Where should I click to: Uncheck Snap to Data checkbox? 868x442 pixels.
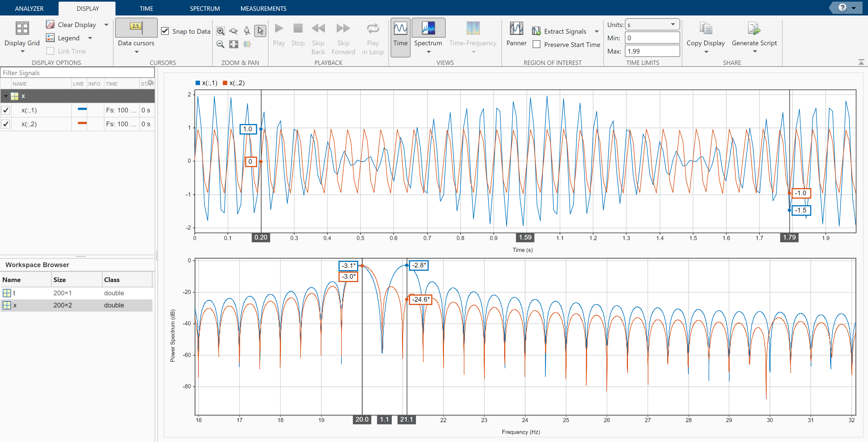pos(165,31)
